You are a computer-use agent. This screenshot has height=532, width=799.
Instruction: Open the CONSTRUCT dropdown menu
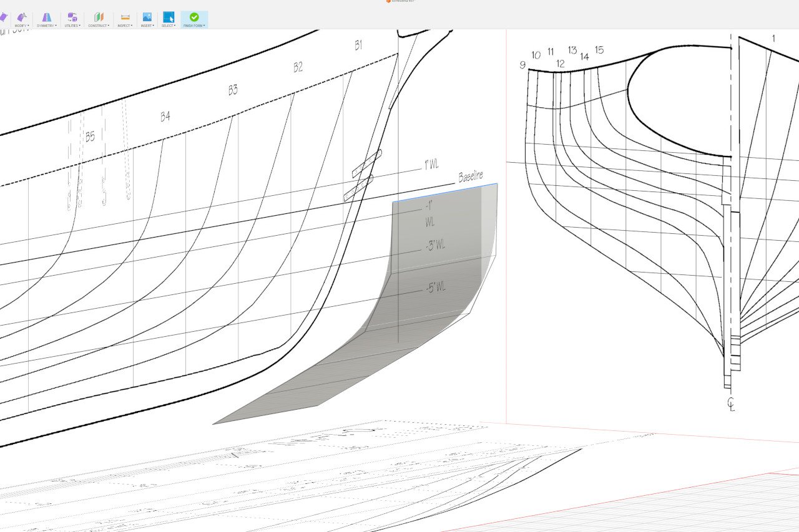tap(99, 26)
